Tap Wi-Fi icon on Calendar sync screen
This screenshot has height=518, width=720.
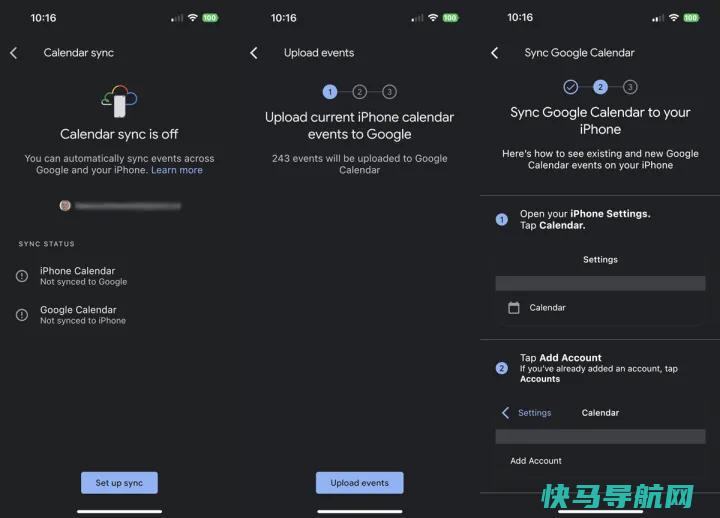(193, 17)
